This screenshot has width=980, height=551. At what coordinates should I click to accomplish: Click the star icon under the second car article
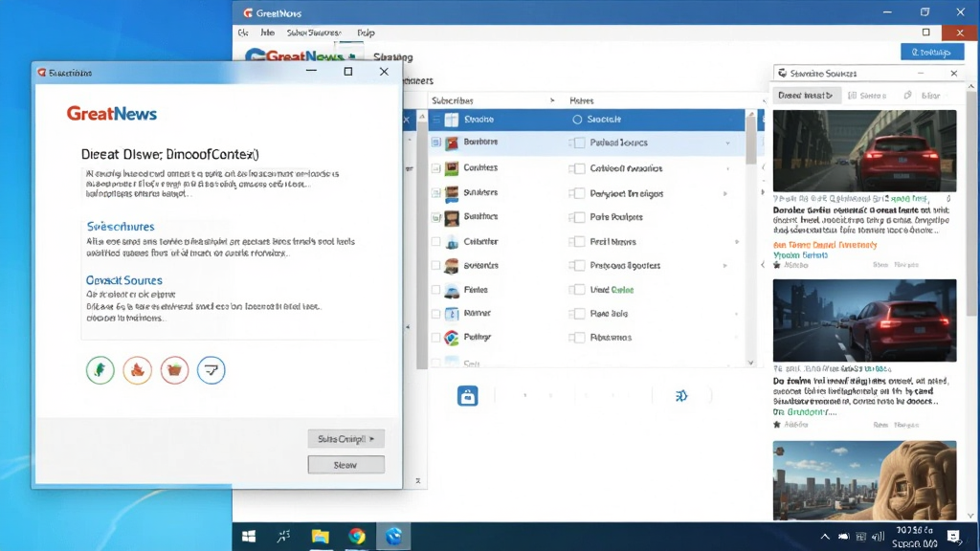(777, 424)
